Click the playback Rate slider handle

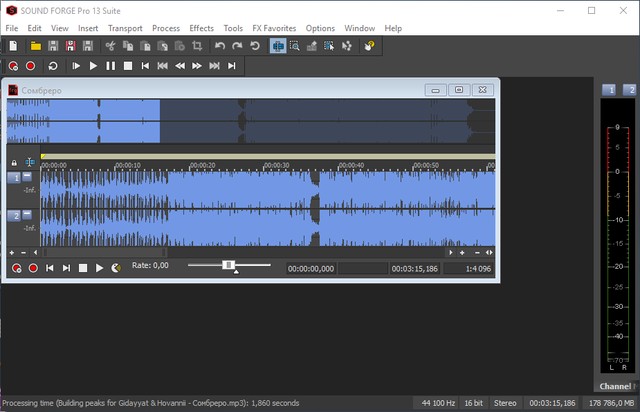tap(228, 265)
